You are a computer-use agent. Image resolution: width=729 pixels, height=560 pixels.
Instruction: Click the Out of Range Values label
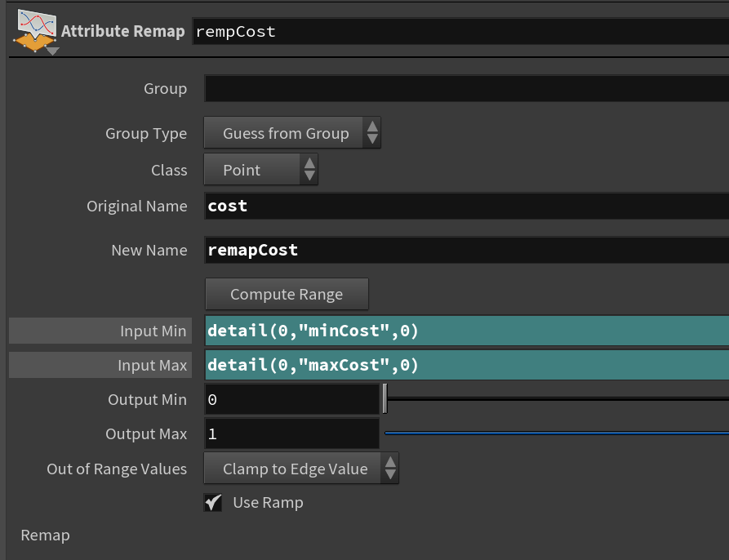tap(117, 469)
